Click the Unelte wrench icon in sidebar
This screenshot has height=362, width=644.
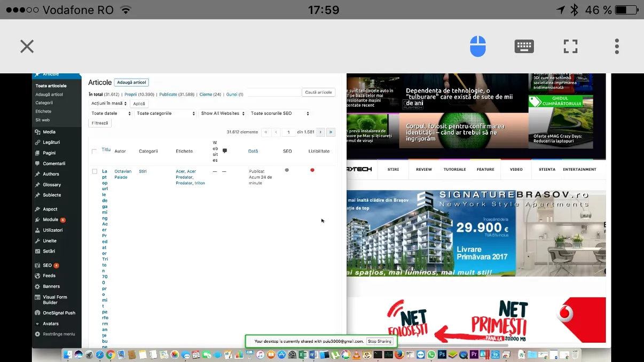pos(37,241)
